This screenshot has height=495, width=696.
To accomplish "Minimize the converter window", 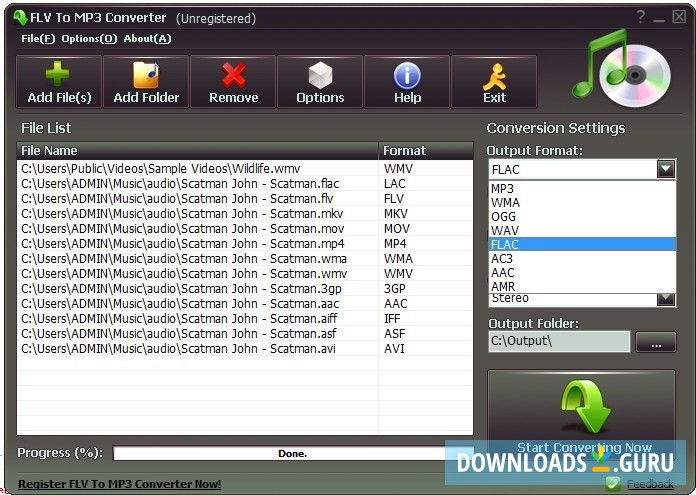I will point(659,18).
